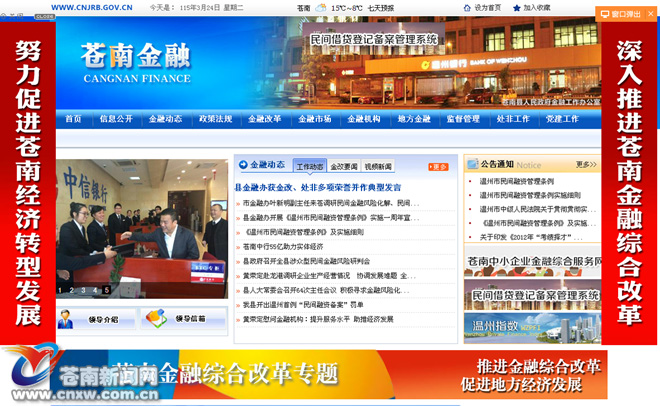Open the 信息公开 navigation item
This screenshot has width=660, height=406.
(116, 119)
